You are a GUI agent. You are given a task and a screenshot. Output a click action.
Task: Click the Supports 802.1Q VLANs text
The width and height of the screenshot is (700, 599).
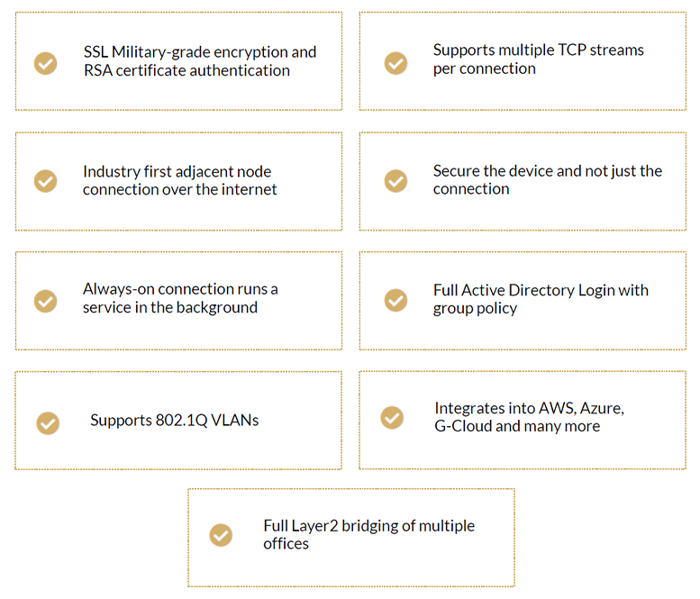point(175,421)
